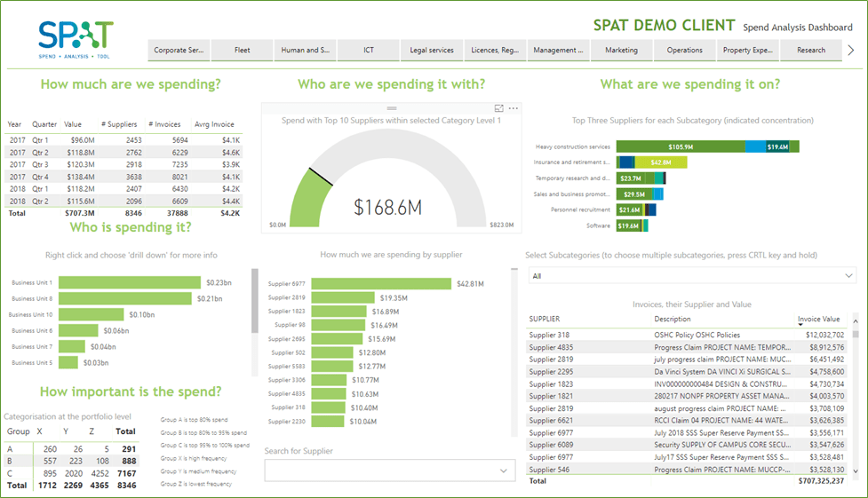
Task: Switch to the ICT category tab
Action: 369,51
